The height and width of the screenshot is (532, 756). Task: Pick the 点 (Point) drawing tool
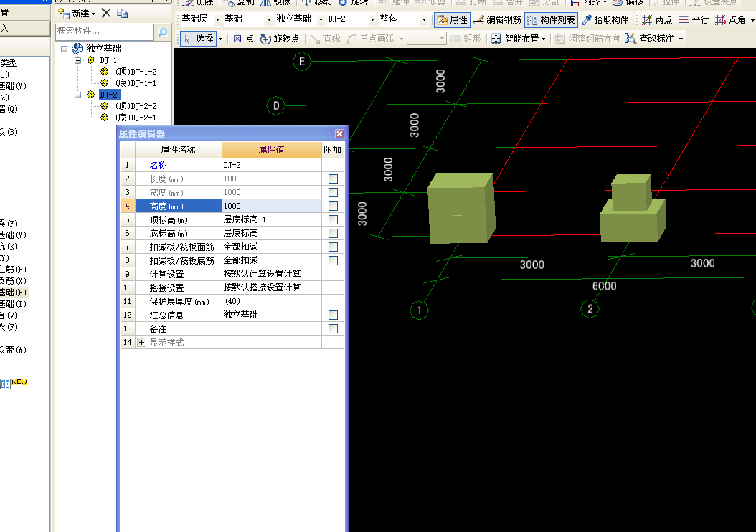(x=244, y=39)
